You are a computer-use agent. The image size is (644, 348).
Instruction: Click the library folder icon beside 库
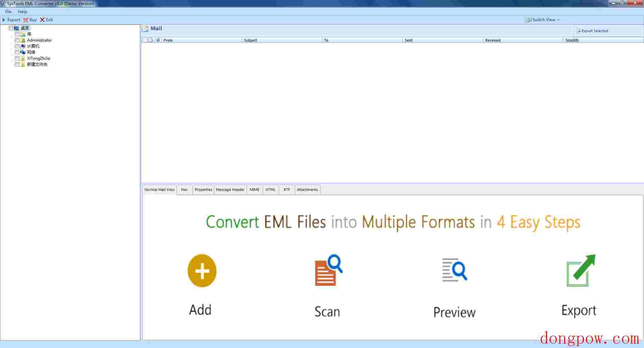[23, 34]
